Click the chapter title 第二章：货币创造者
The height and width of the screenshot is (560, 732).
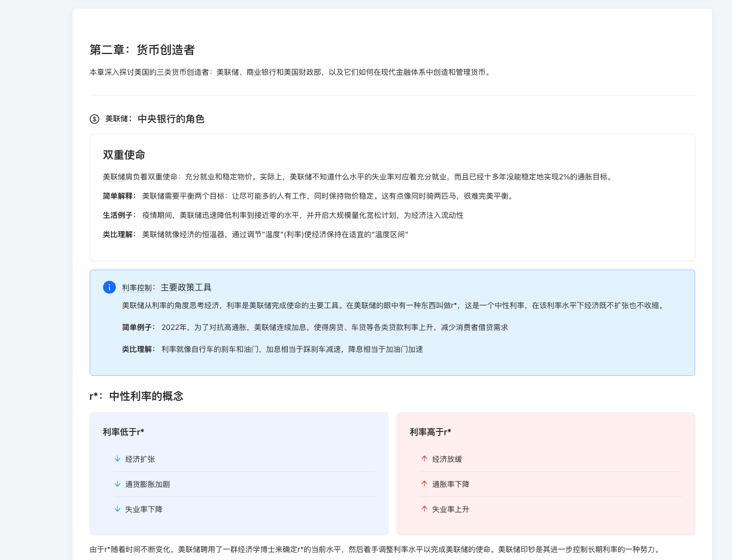[x=142, y=50]
